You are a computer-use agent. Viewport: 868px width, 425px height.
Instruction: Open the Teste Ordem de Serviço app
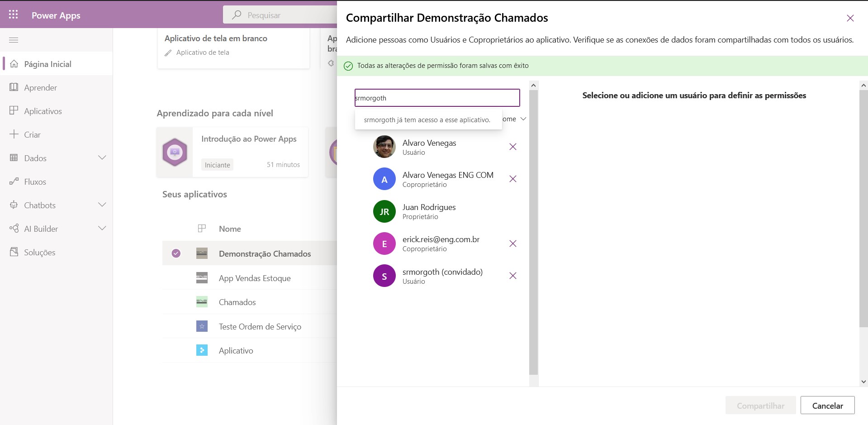pos(260,327)
